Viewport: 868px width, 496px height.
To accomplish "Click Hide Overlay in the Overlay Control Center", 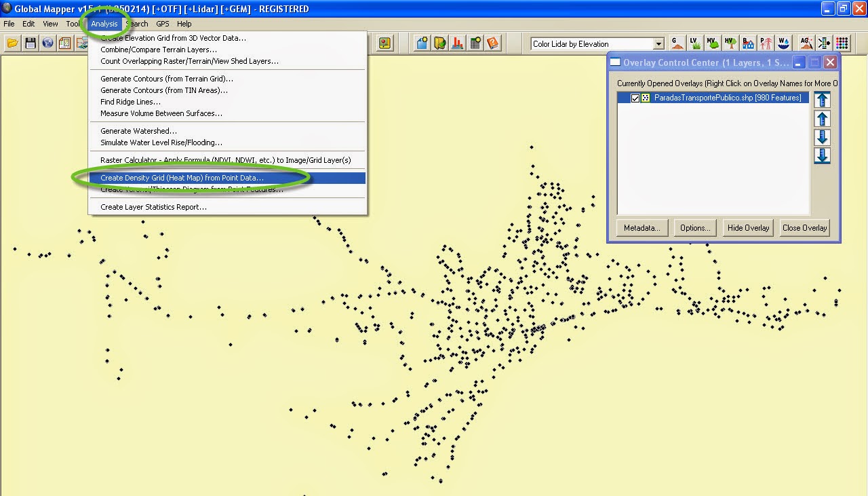I will [747, 228].
